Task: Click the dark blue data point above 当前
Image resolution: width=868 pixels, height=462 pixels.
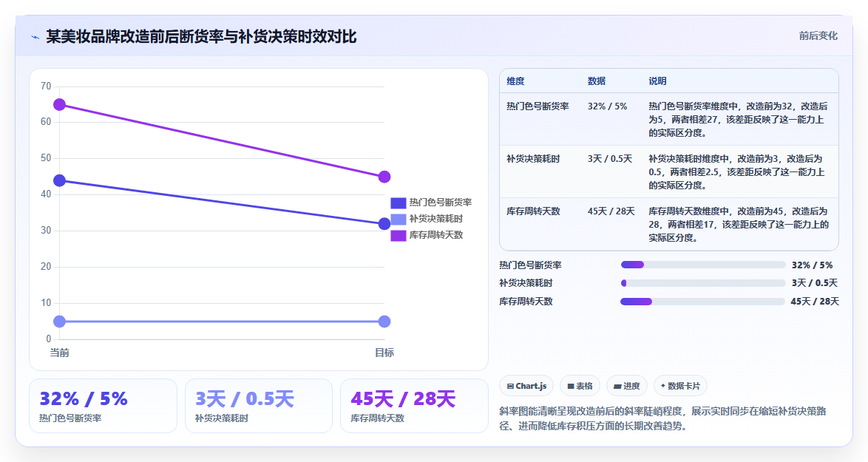Action: point(59,180)
